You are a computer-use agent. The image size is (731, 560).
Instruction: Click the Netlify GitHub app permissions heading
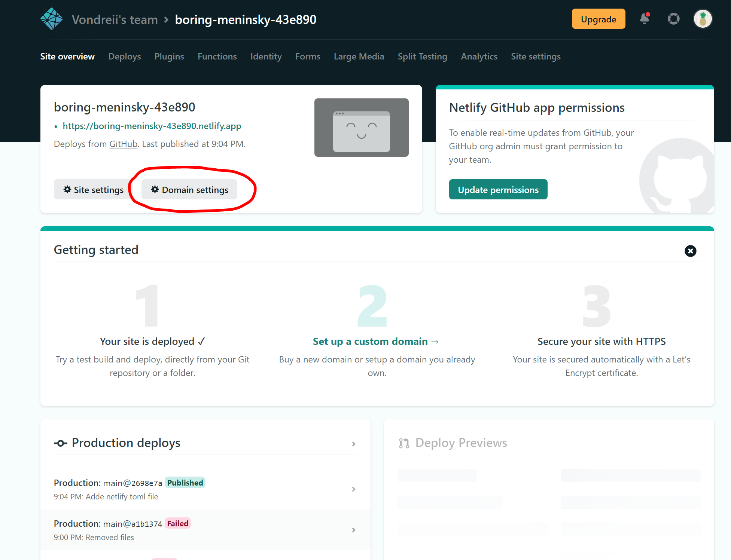tap(537, 108)
